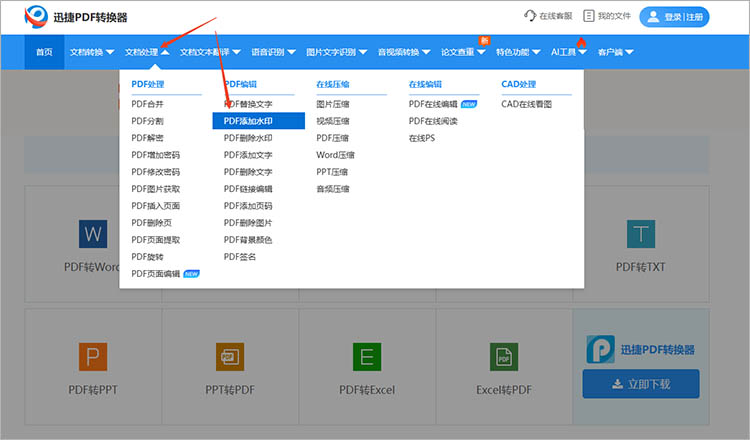The image size is (750, 440).
Task: Open 我的文件 link text
Action: click(x=614, y=16)
